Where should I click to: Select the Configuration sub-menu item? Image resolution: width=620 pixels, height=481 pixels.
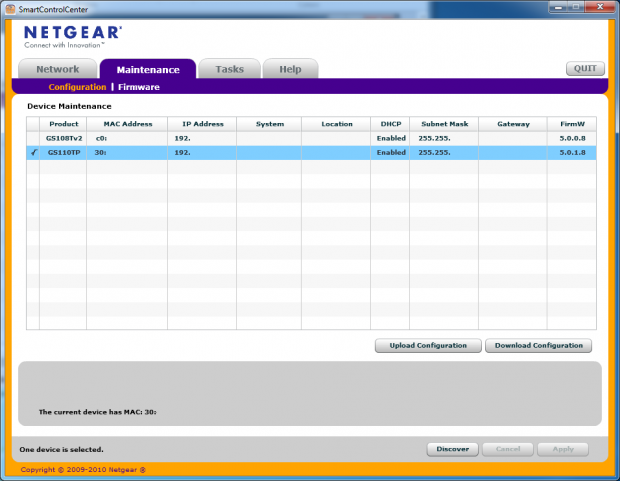point(77,87)
